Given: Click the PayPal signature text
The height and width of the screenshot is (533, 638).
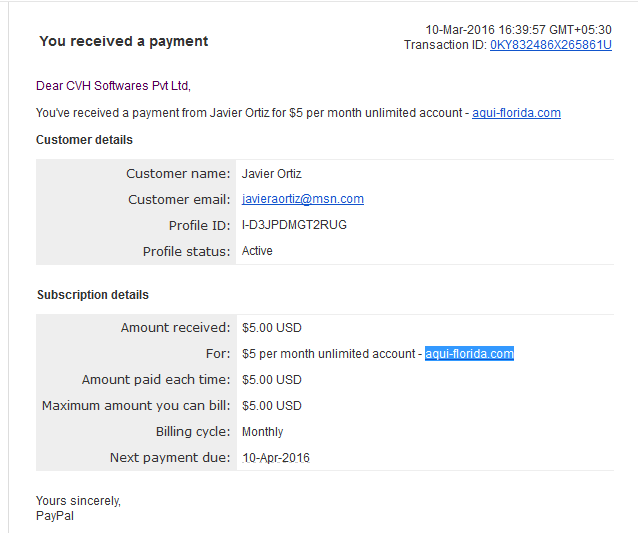Looking at the screenshot, I should pyautogui.click(x=55, y=516).
